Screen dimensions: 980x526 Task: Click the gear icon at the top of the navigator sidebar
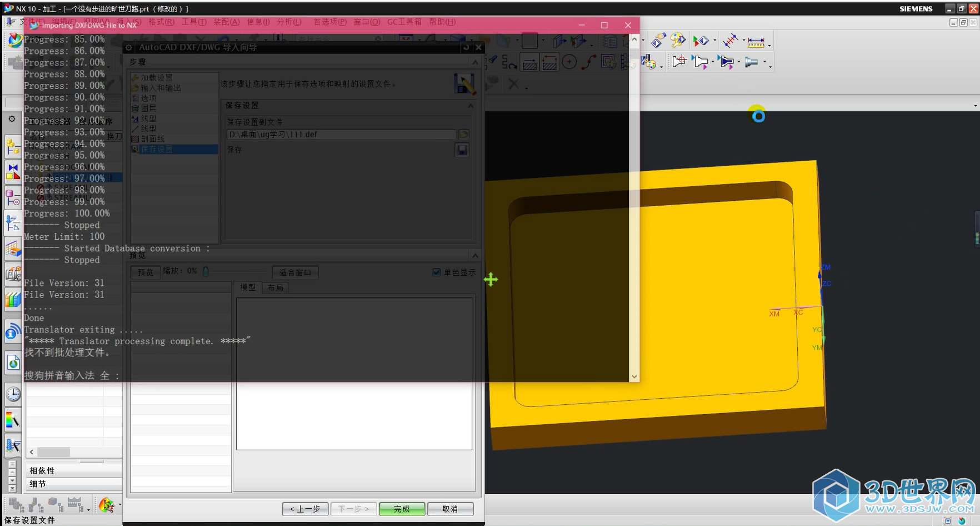[12, 119]
